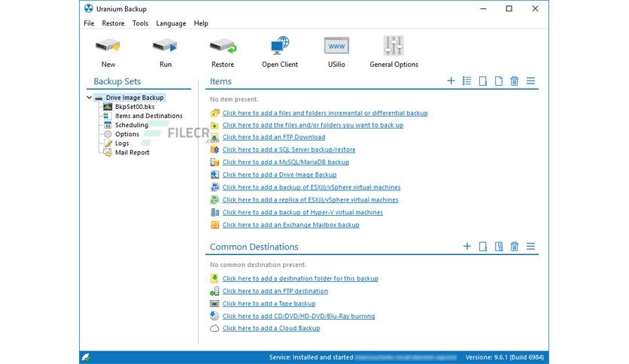Click link to add files and/or folders to back up
The image size is (629, 364).
[313, 125]
